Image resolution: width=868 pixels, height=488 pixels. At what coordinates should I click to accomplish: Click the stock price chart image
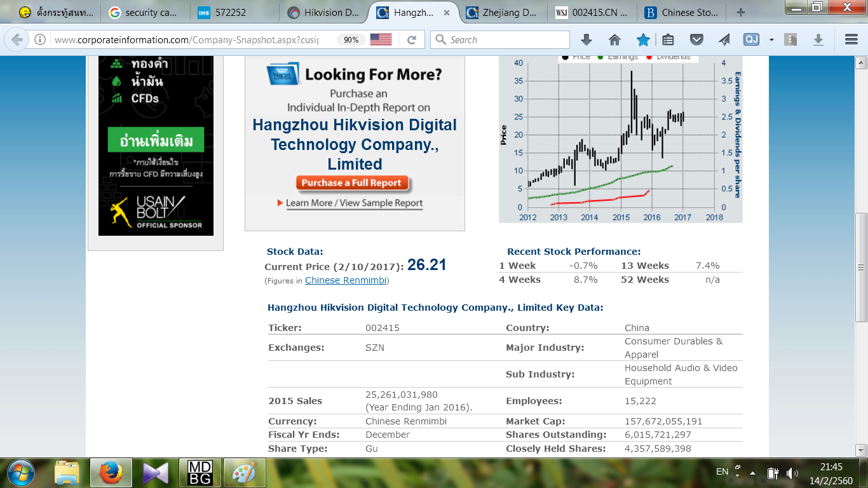pyautogui.click(x=620, y=139)
